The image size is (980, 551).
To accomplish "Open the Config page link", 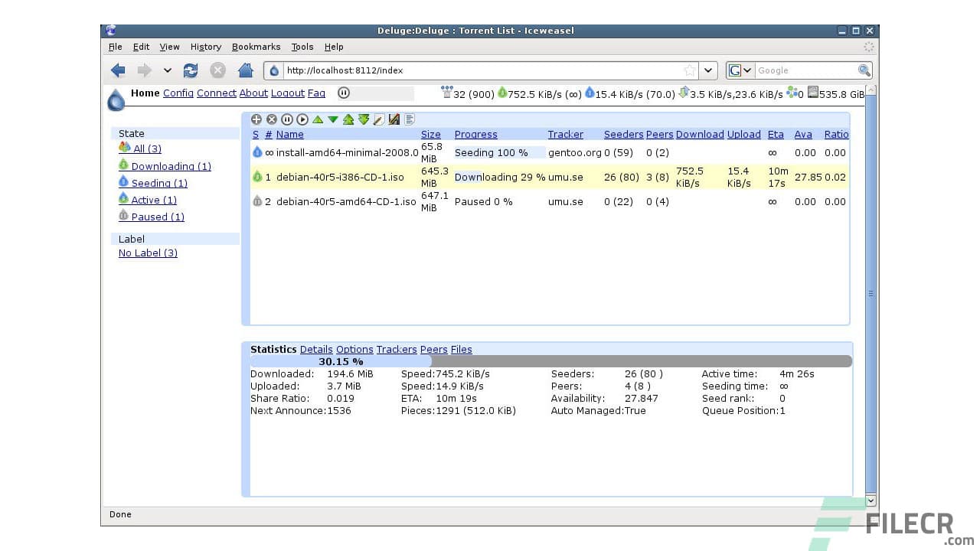I will 178,93.
